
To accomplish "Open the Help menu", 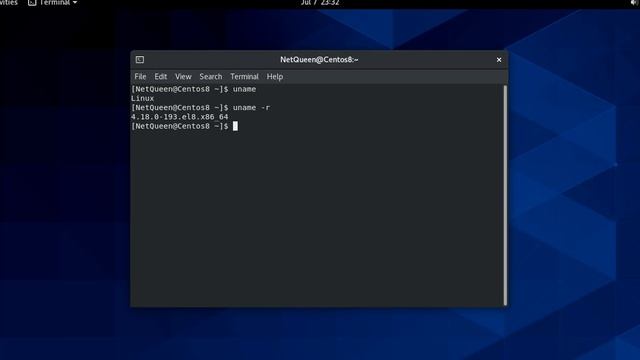I will pyautogui.click(x=275, y=77).
